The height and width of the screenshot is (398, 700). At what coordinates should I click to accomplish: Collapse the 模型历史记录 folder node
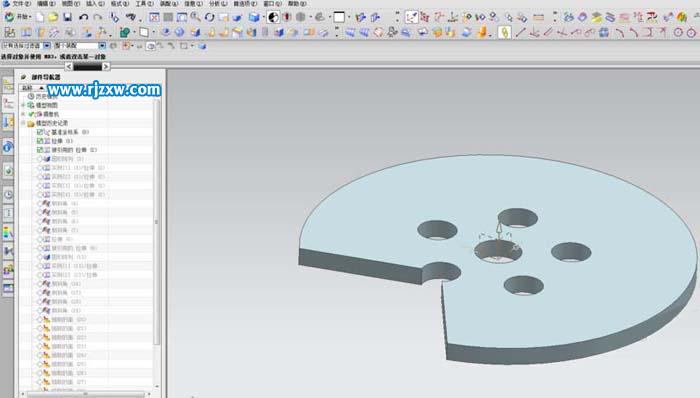[x=23, y=123]
